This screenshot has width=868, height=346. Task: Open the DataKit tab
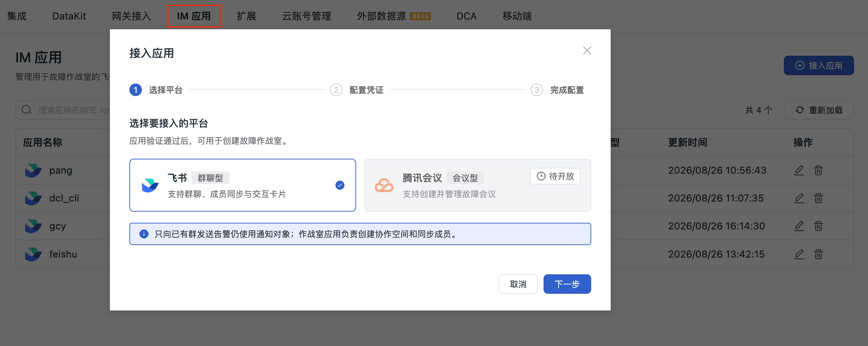(x=69, y=16)
